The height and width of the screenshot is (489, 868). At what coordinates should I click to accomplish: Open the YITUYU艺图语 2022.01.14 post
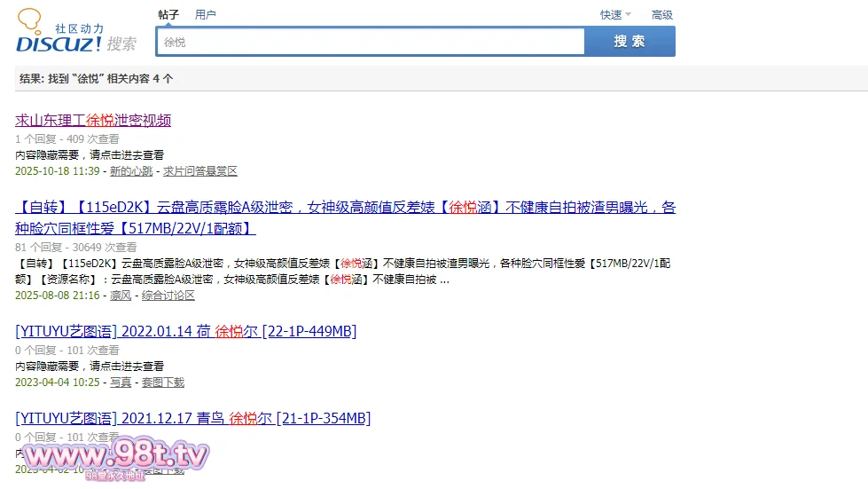coord(186,331)
